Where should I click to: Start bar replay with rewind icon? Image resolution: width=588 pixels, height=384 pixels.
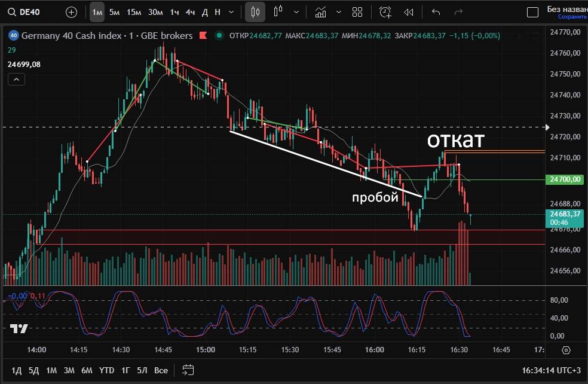(409, 12)
